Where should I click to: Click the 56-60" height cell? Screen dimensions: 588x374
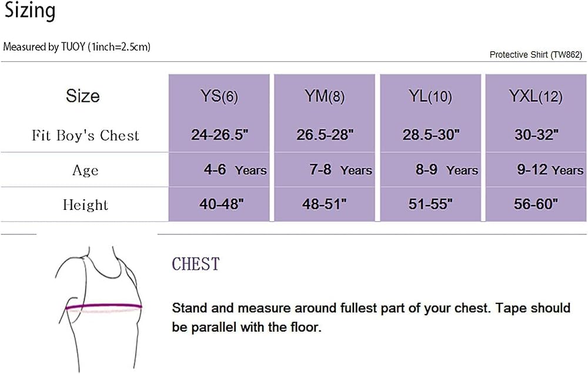[536, 204]
